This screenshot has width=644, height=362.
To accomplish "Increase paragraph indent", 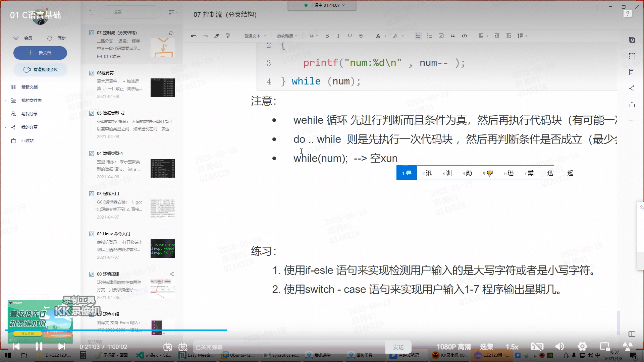I will pyautogui.click(x=497, y=36).
